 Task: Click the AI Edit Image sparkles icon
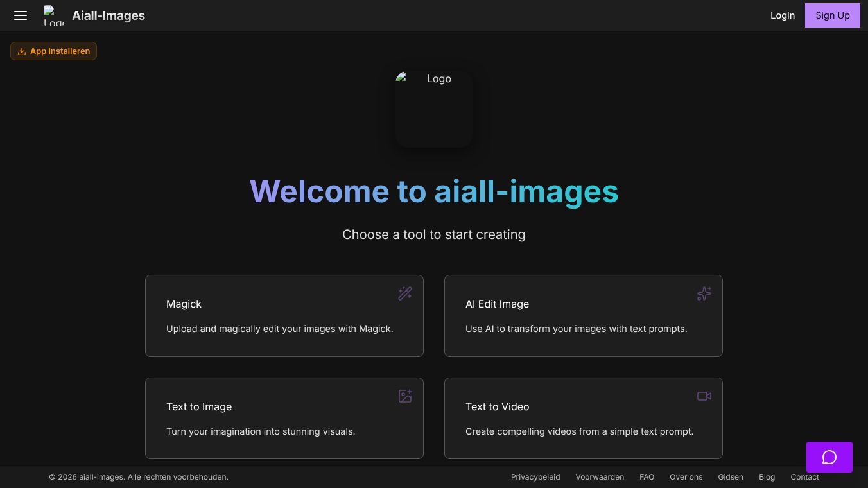(704, 293)
